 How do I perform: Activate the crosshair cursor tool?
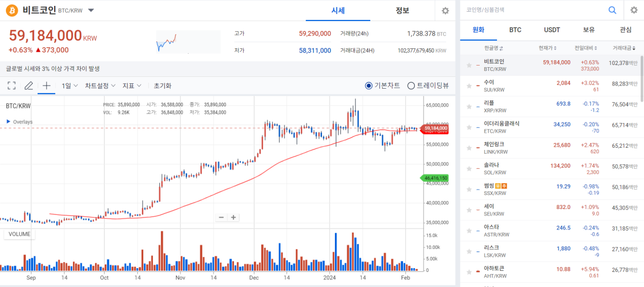[47, 85]
